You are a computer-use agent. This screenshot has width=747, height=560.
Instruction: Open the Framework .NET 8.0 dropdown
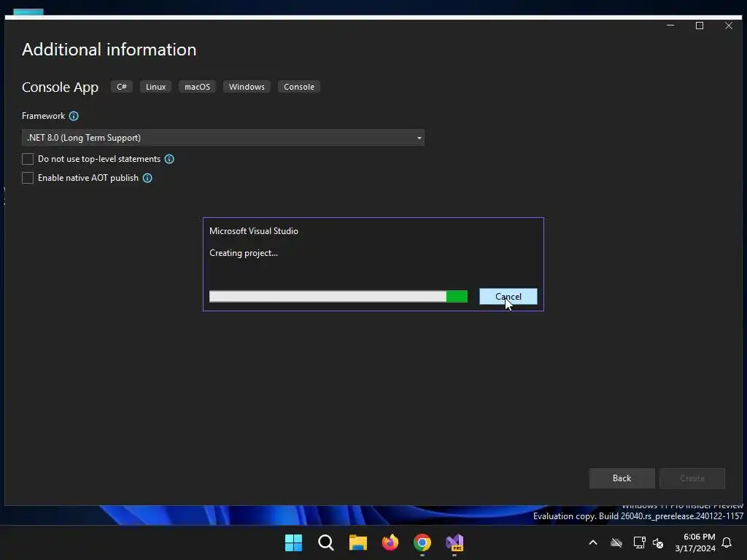(223, 138)
